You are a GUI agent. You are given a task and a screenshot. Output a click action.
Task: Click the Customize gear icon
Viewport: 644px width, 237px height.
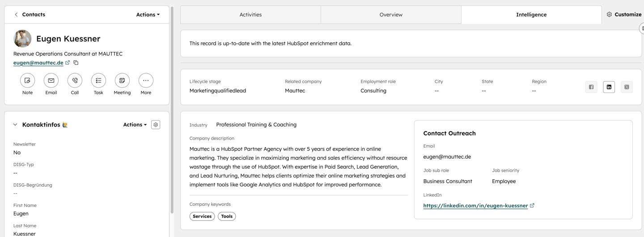(609, 15)
